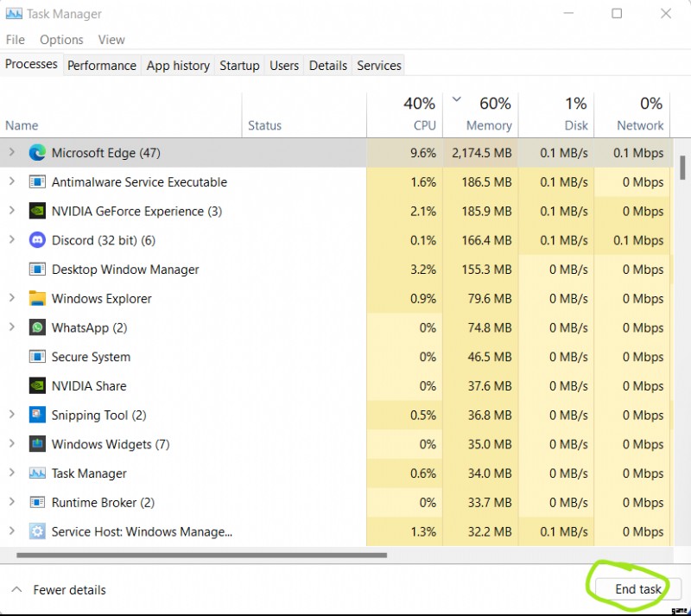Collapse view with Fewer details
The width and height of the screenshot is (691, 616).
pos(59,589)
